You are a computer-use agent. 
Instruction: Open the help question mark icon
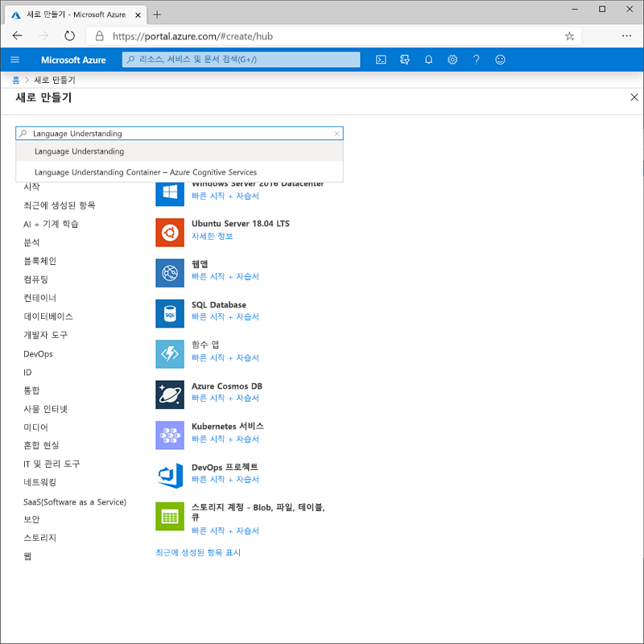pyautogui.click(x=476, y=60)
